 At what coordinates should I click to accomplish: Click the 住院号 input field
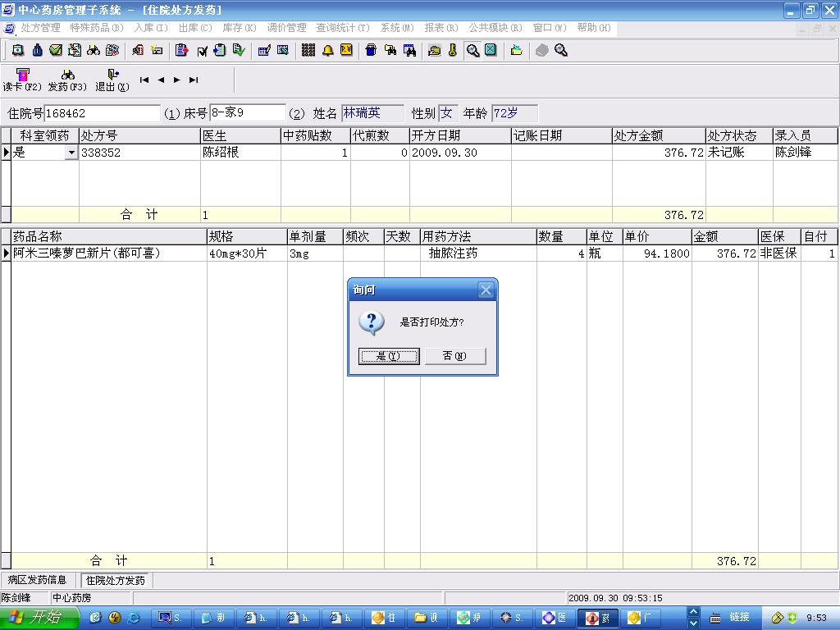tap(102, 113)
